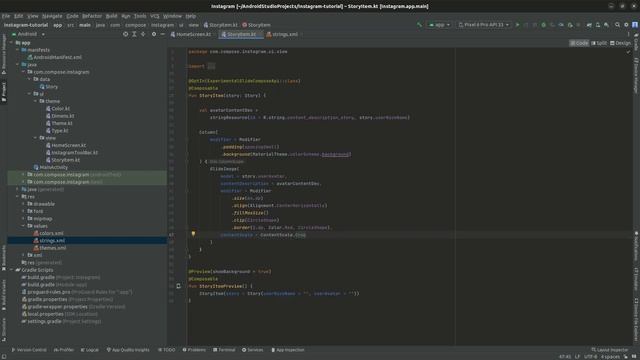Collapse the theme folder in tree

coord(36,101)
